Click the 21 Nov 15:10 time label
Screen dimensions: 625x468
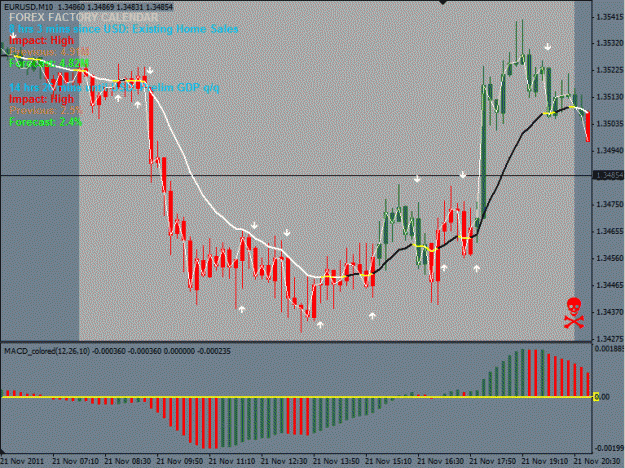[x=389, y=461]
